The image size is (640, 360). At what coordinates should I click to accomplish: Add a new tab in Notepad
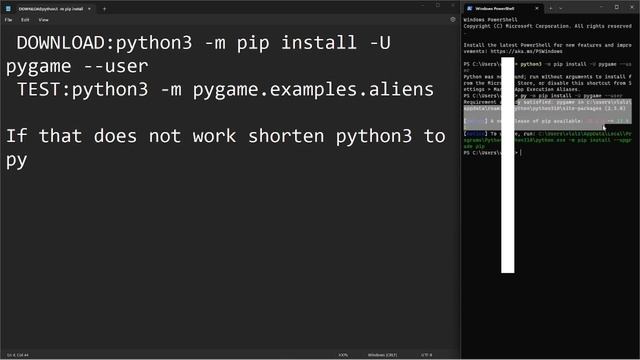tap(104, 9)
